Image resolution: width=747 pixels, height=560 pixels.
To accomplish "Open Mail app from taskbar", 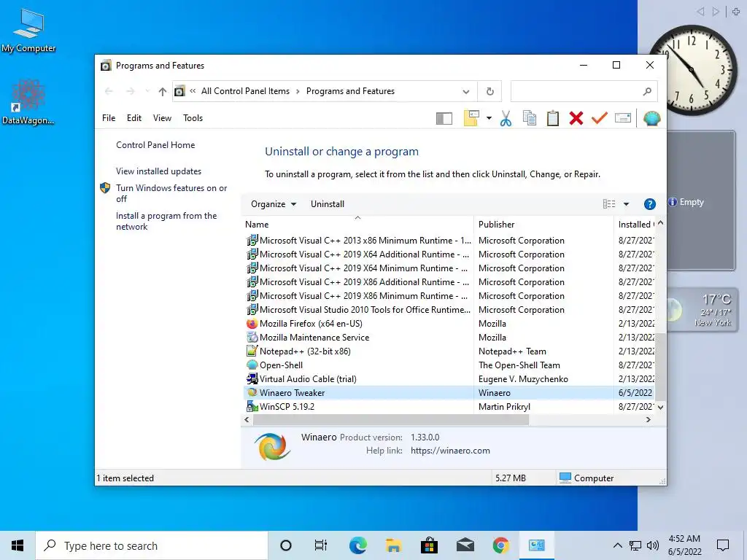I will [x=465, y=545].
